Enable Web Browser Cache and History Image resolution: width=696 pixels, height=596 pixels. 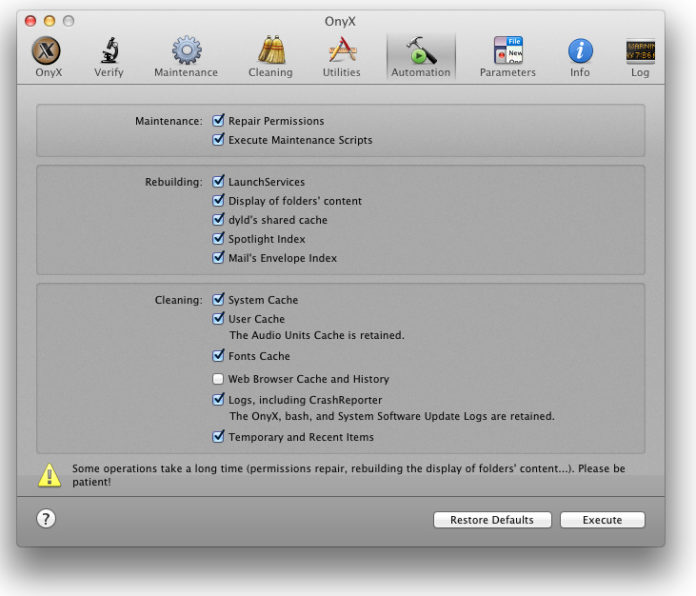pyautogui.click(x=218, y=379)
